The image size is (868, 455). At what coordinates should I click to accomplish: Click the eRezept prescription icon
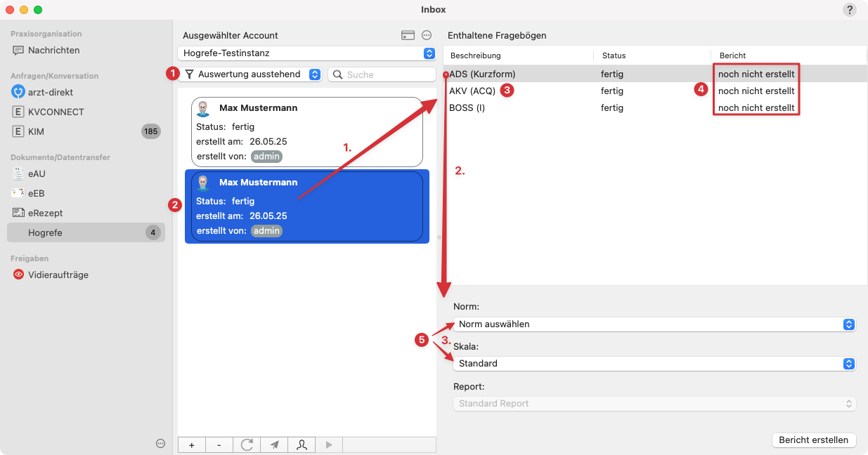tap(18, 213)
